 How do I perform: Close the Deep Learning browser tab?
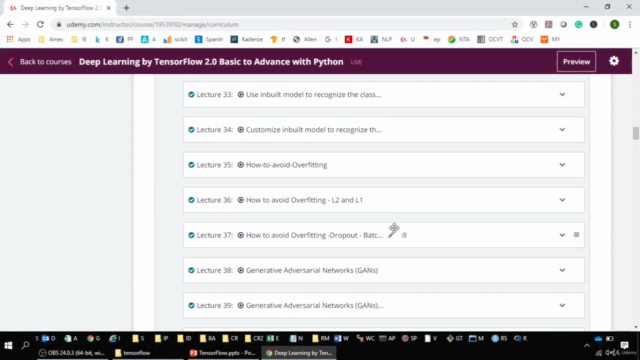pos(109,8)
